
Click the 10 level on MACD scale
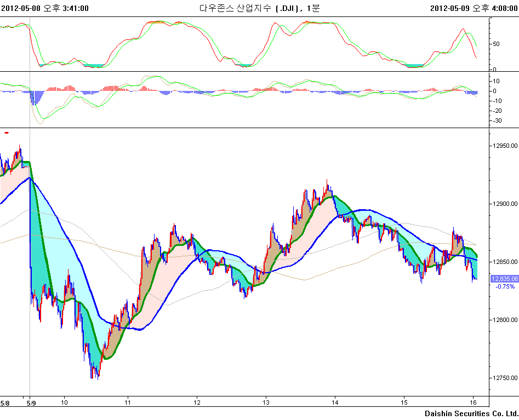(x=496, y=81)
